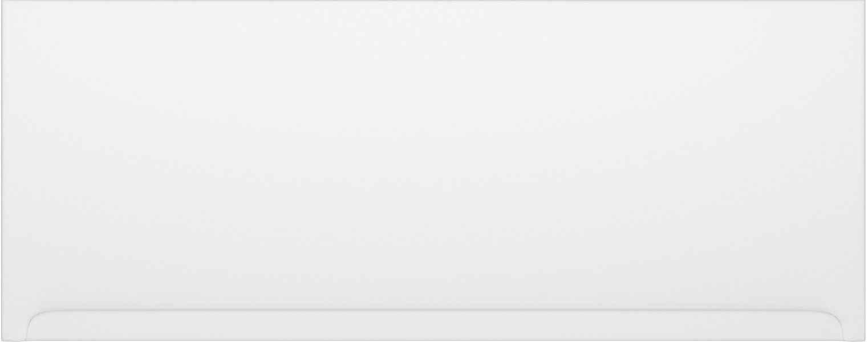Click the bottom edge of the plinth

[x=433, y=340]
